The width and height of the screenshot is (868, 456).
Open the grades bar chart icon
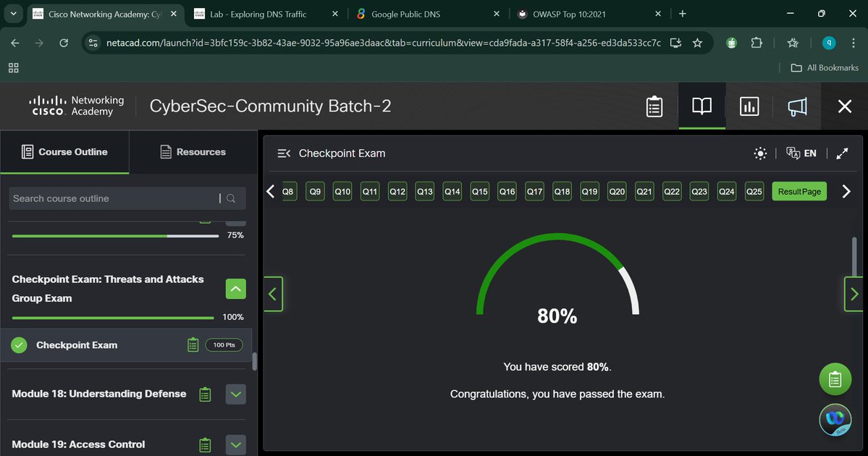pyautogui.click(x=749, y=106)
